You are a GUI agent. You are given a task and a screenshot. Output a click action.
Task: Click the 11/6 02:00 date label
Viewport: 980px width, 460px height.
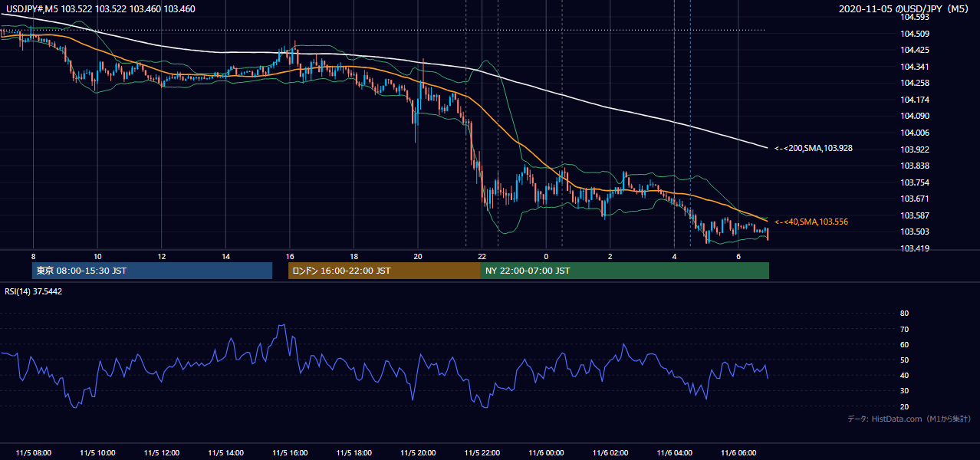610,452
